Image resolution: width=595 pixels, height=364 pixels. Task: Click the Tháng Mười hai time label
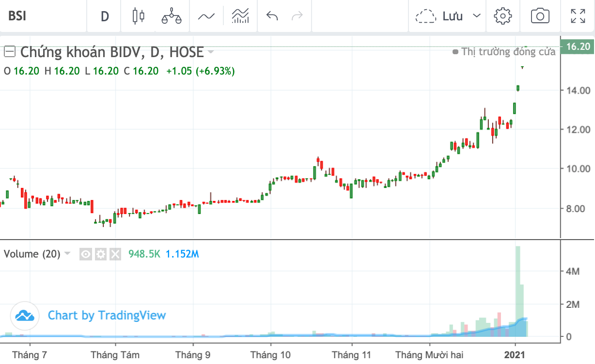pos(429,355)
